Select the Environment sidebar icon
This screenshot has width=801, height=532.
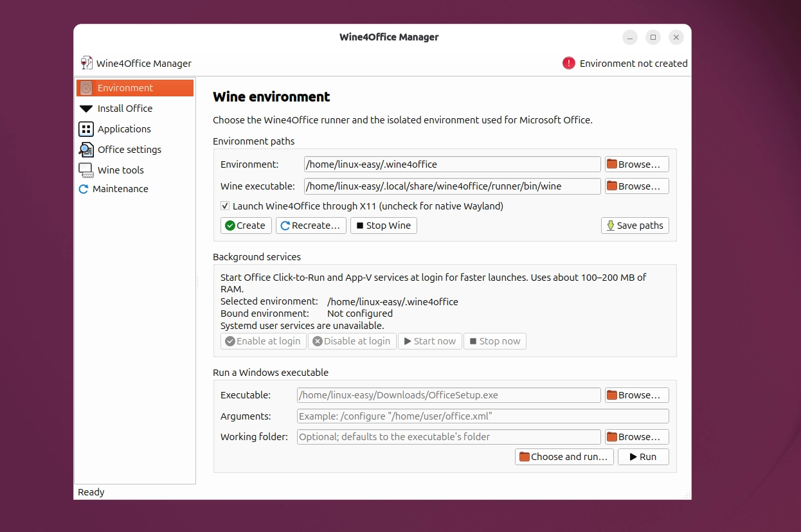pyautogui.click(x=86, y=88)
